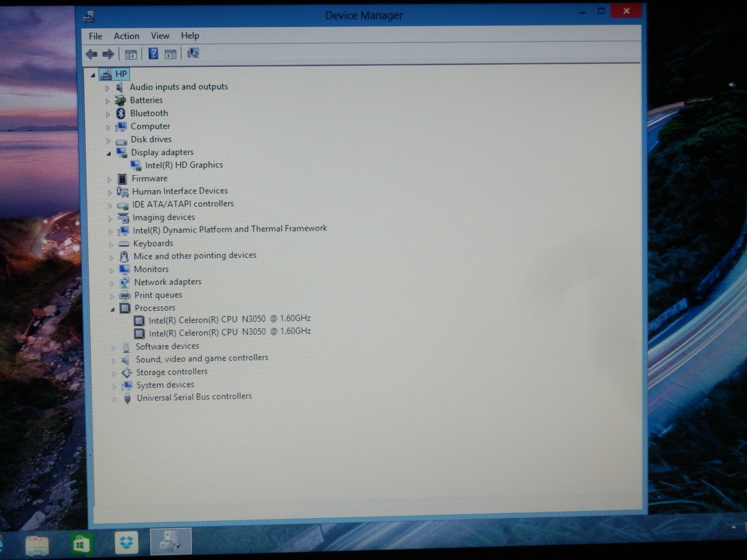Image resolution: width=747 pixels, height=560 pixels.
Task: Select Universal Serial Bus controllers item
Action: [194, 397]
